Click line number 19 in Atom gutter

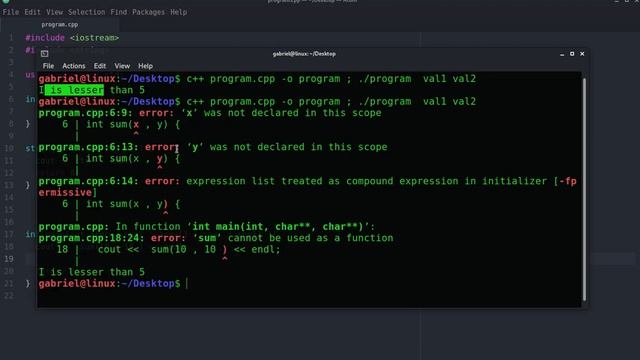(9, 259)
